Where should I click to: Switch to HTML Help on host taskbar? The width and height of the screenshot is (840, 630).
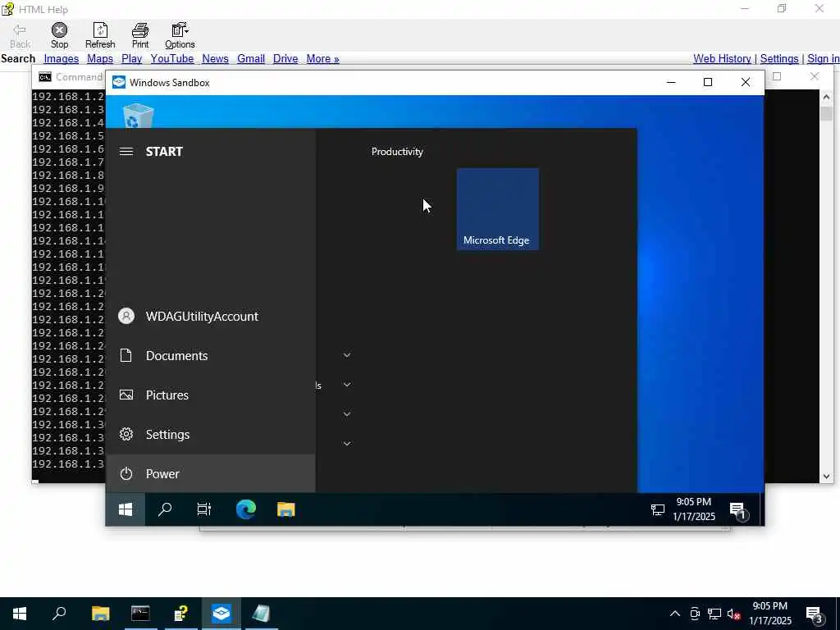pos(181,614)
